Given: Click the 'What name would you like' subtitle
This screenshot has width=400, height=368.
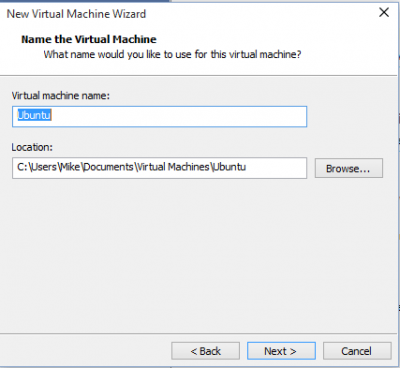Looking at the screenshot, I should (x=172, y=54).
